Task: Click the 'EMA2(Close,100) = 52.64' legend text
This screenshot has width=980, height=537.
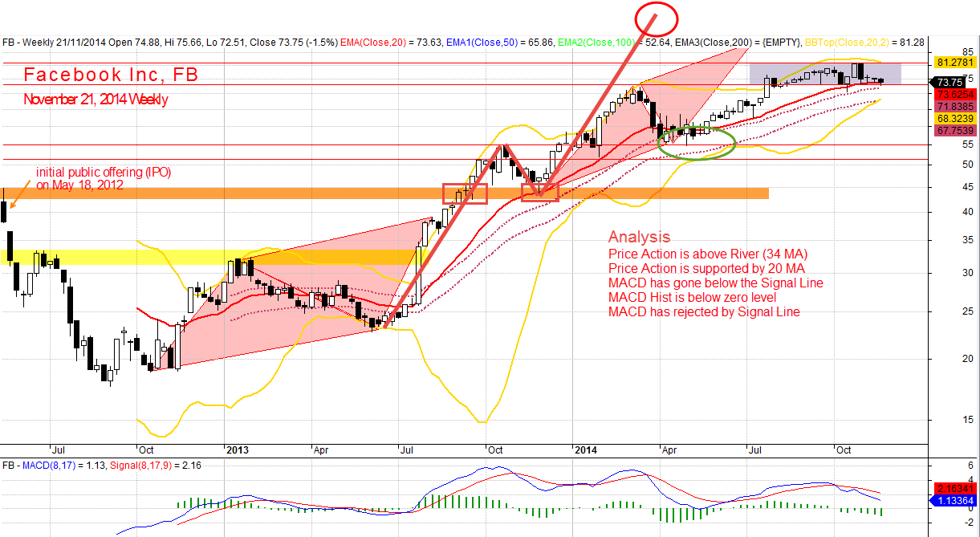Action: tap(616, 43)
